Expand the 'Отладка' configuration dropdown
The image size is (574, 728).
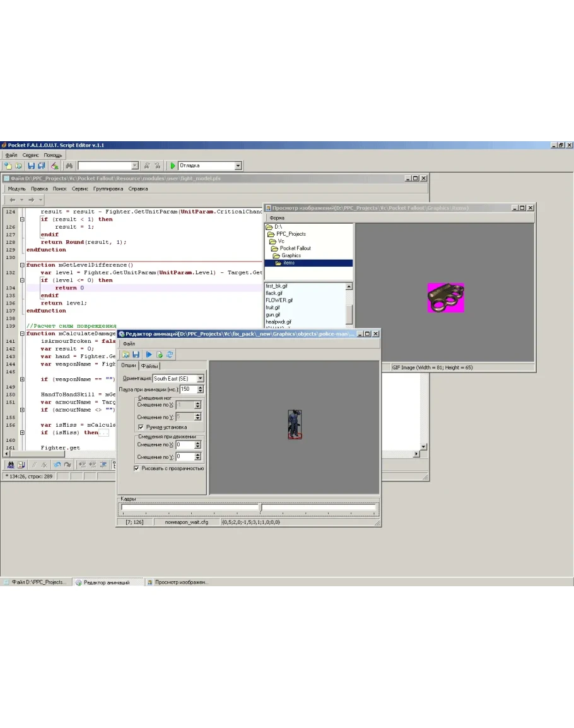[x=238, y=166]
